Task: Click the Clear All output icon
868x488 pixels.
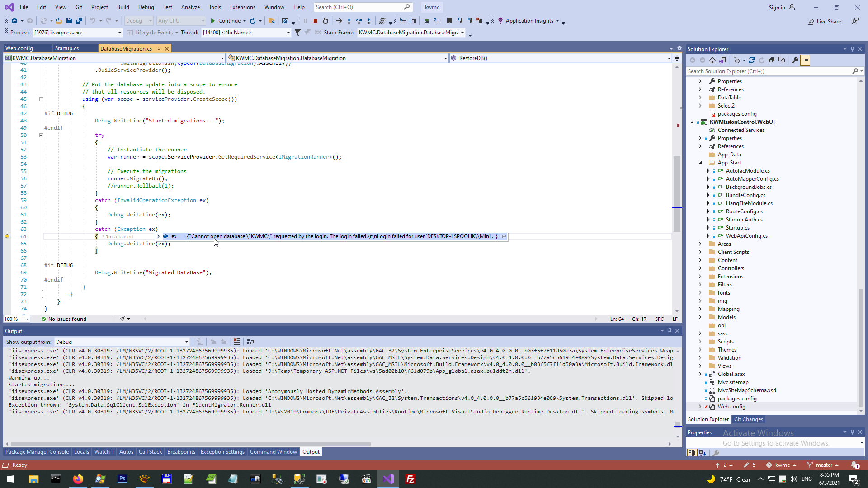Action: pos(236,342)
